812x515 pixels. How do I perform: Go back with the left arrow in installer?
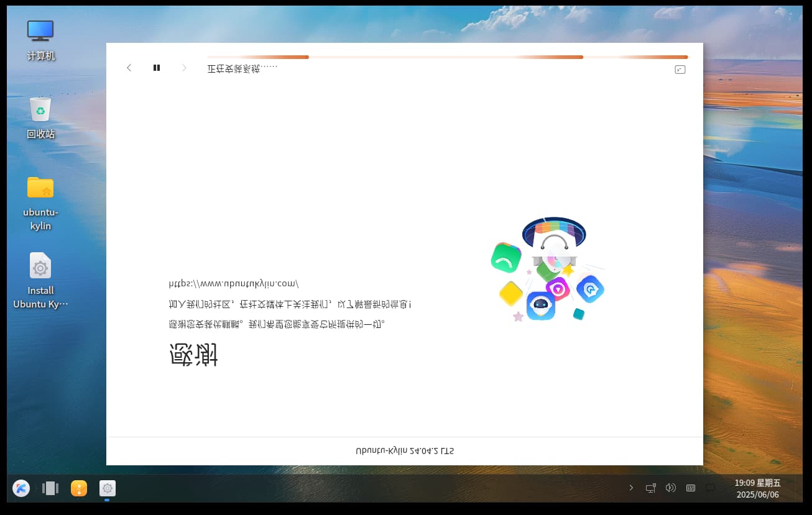pyautogui.click(x=129, y=68)
